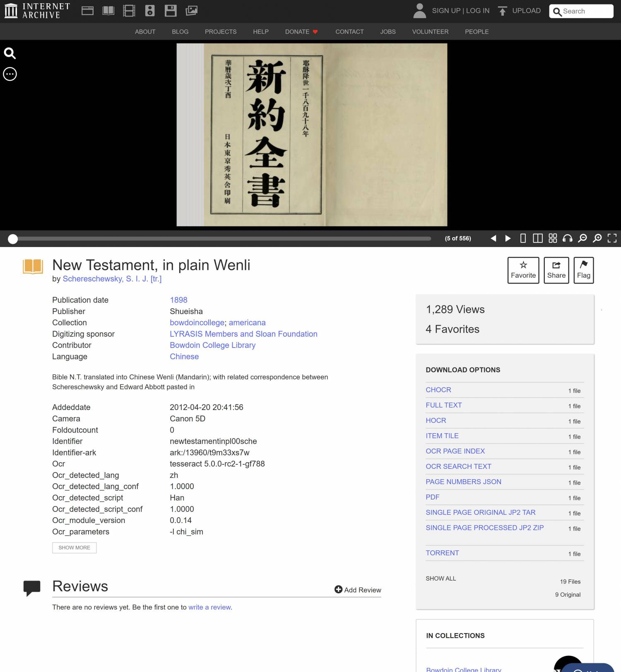Click the Add Review plus icon
This screenshot has height=672, width=621.
(x=338, y=589)
